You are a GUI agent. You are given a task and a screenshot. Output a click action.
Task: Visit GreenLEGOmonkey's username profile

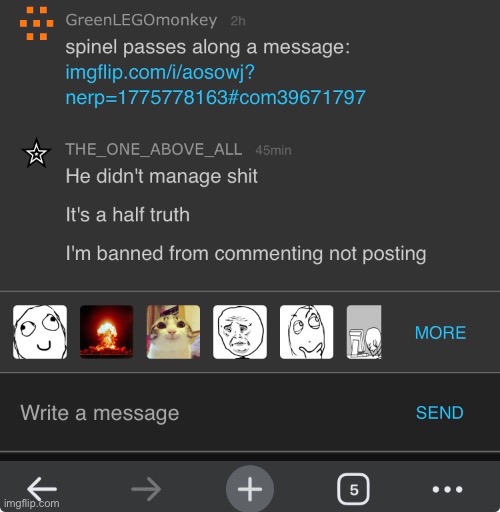(141, 20)
